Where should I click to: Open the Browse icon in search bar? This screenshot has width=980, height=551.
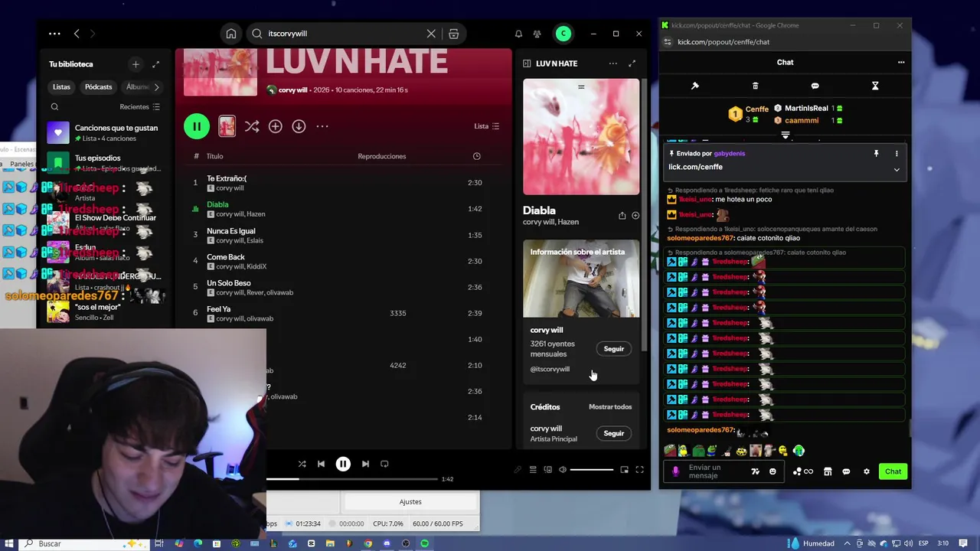[453, 34]
